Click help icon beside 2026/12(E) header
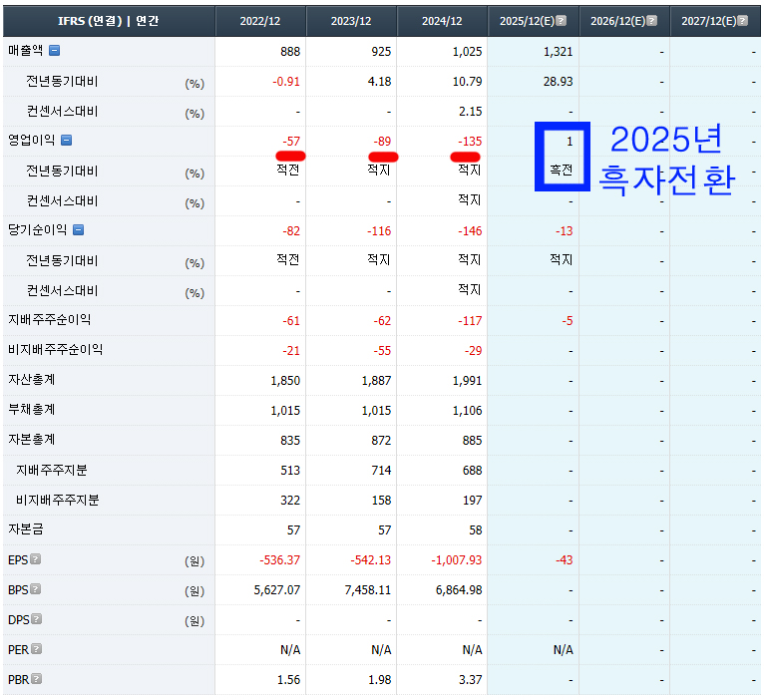 pyautogui.click(x=652, y=21)
